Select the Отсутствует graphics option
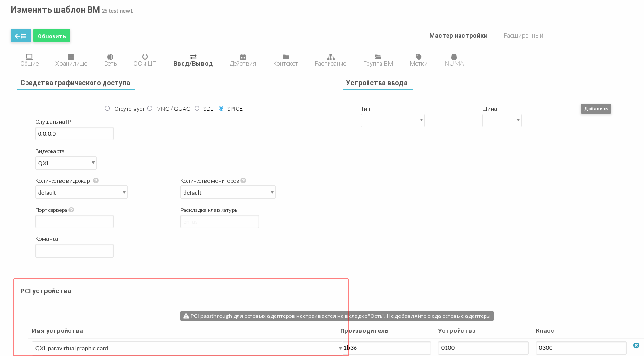The image size is (644, 356). [107, 108]
